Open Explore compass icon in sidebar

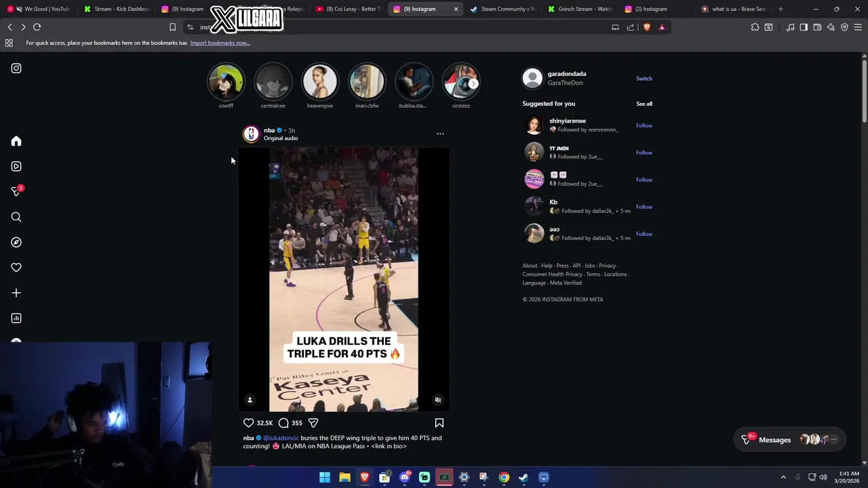coord(16,242)
